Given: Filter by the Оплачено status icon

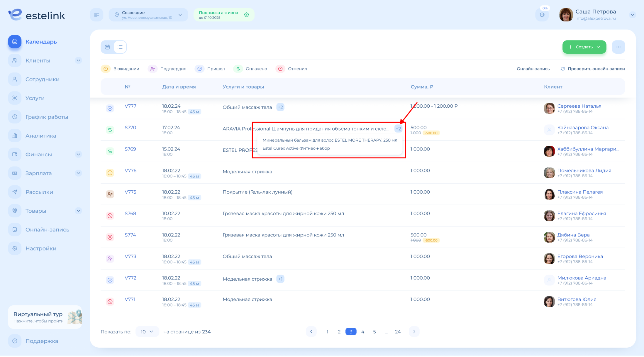Looking at the screenshot, I should (238, 69).
